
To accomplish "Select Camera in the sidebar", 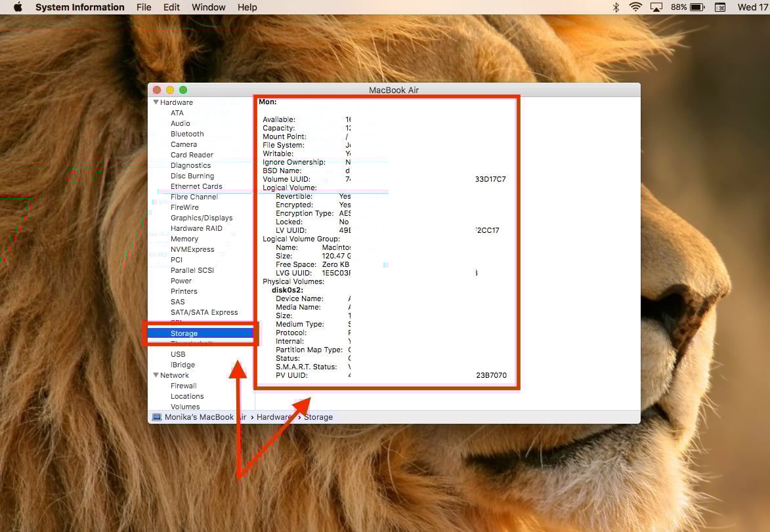I will point(184,144).
